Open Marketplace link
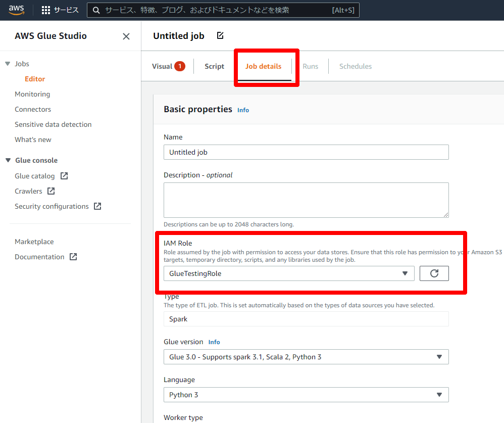 34,242
